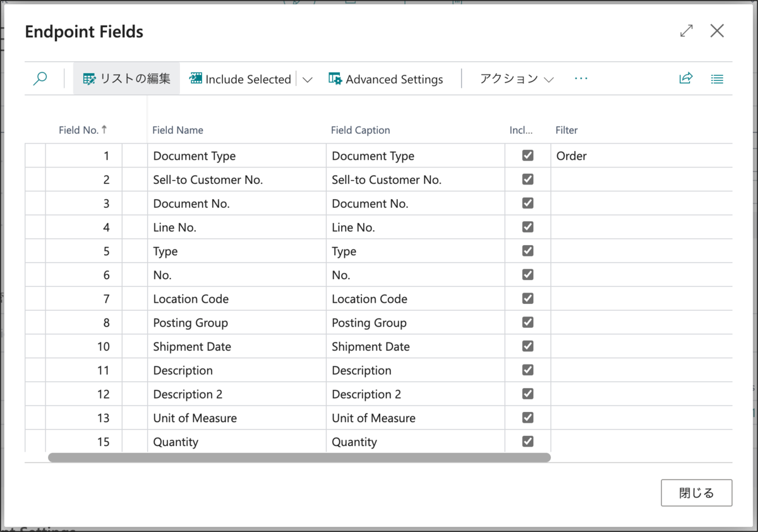
Task: Sort by Field No. column header
Action: [83, 130]
